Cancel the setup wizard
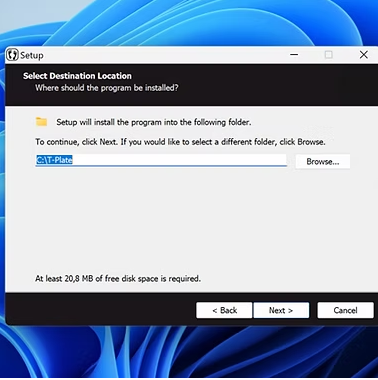 (x=345, y=310)
